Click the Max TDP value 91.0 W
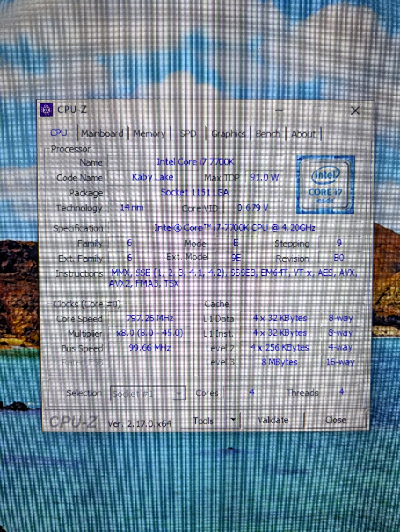Screen dimensions: 400x532 [x=264, y=177]
